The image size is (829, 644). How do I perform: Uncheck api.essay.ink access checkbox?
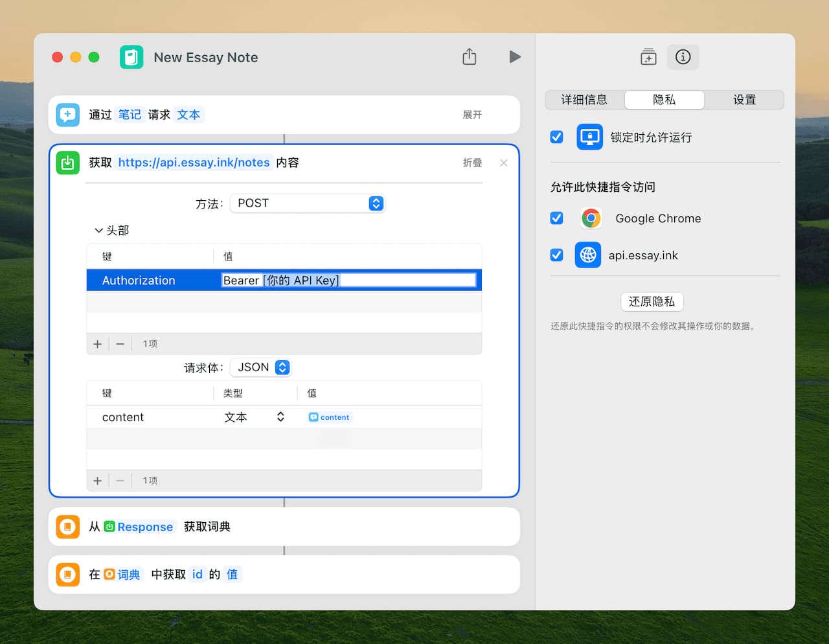pyautogui.click(x=556, y=255)
